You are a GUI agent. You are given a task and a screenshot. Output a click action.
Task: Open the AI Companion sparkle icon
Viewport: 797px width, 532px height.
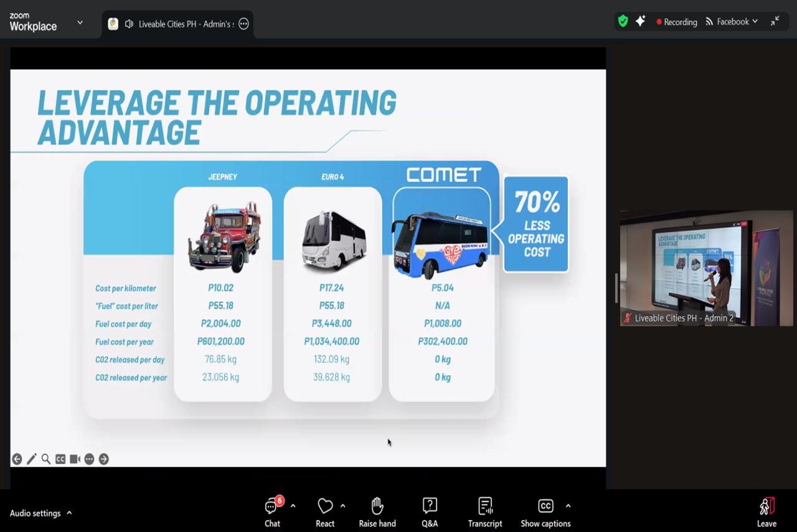click(x=640, y=21)
